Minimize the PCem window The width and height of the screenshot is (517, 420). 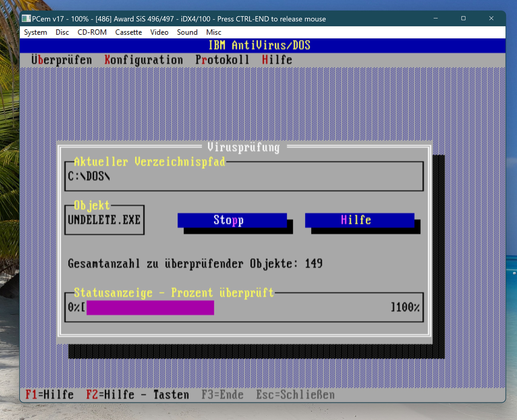(x=436, y=18)
